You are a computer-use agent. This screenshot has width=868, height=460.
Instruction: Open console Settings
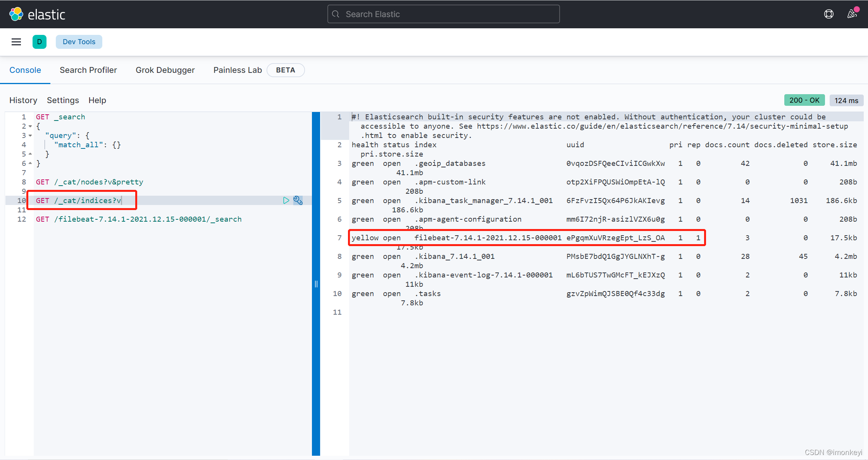tap(63, 100)
